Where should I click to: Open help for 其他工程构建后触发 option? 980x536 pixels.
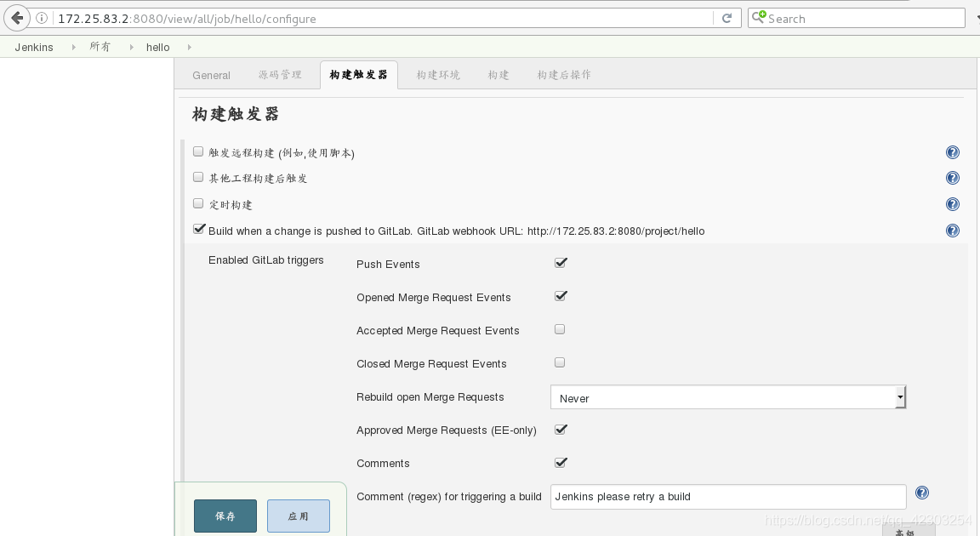[x=953, y=178]
